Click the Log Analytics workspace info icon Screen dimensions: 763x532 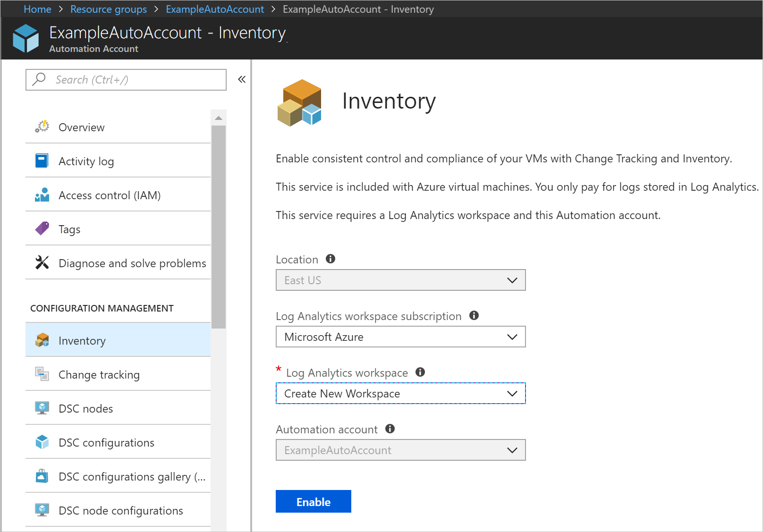[x=420, y=372]
